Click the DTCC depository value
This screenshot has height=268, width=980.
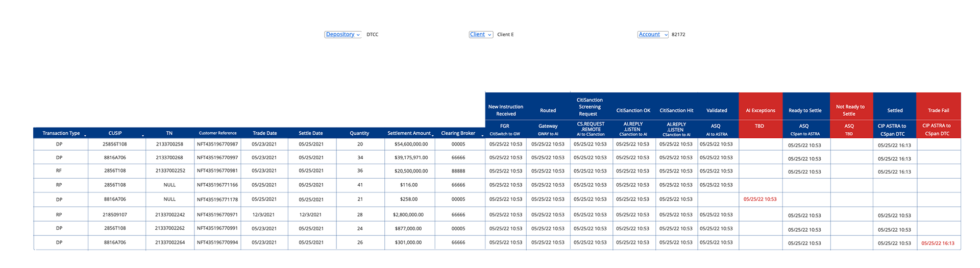point(372,35)
